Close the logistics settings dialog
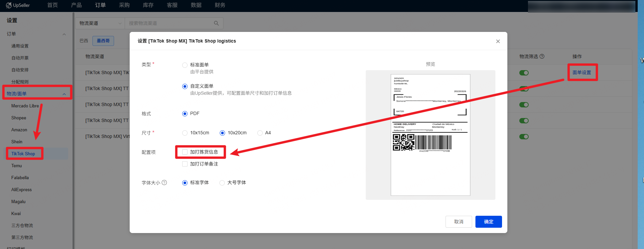 (498, 41)
